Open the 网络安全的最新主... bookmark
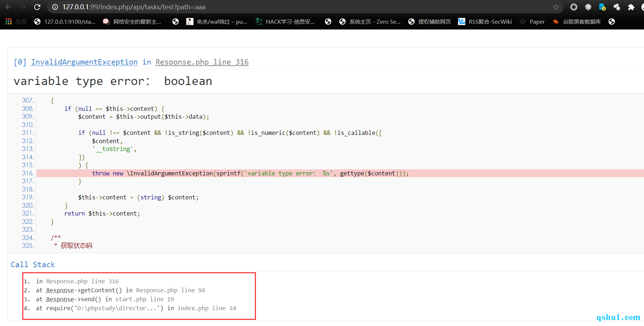This screenshot has height=326, width=644. (132, 22)
